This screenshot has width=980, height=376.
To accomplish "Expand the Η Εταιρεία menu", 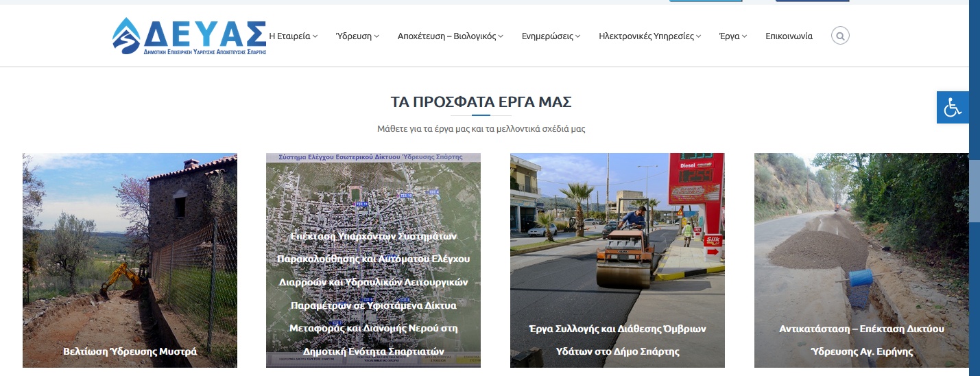I will tap(293, 36).
